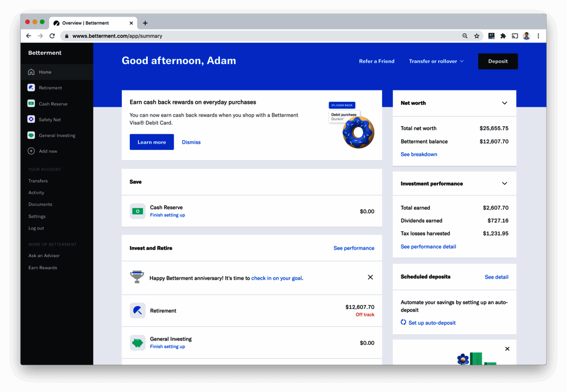Click Off track status under Retirement
Image resolution: width=567 pixels, height=392 pixels.
tap(365, 314)
